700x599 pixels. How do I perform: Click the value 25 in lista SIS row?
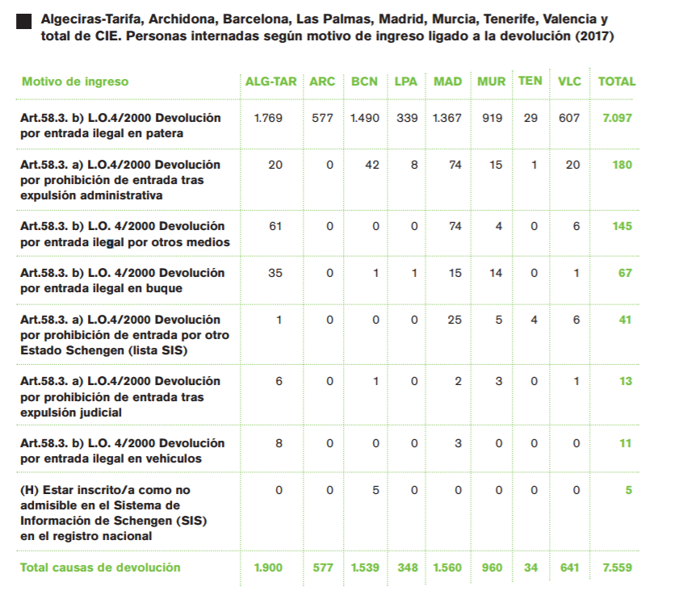pyautogui.click(x=455, y=320)
